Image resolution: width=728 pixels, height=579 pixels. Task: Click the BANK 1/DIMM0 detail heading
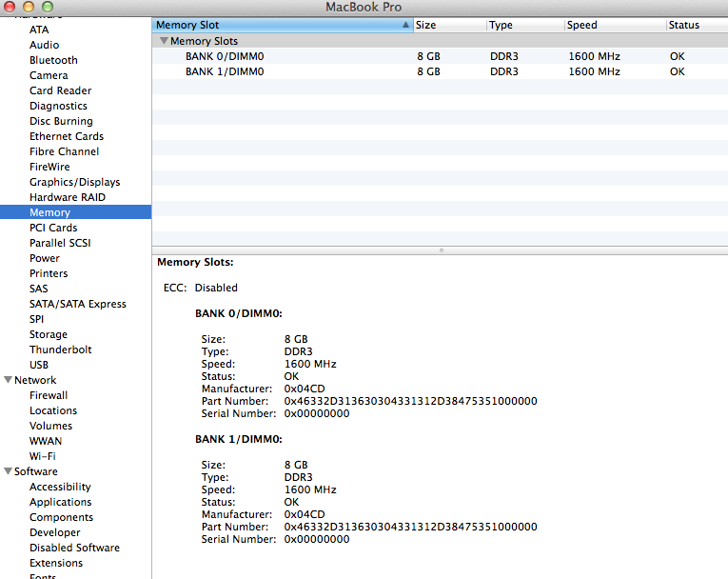239,440
